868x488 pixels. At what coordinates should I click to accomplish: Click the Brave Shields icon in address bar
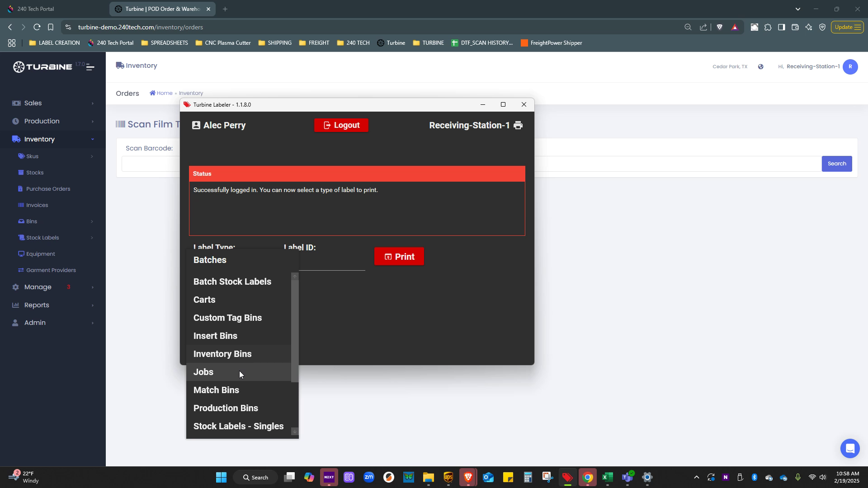coord(720,27)
